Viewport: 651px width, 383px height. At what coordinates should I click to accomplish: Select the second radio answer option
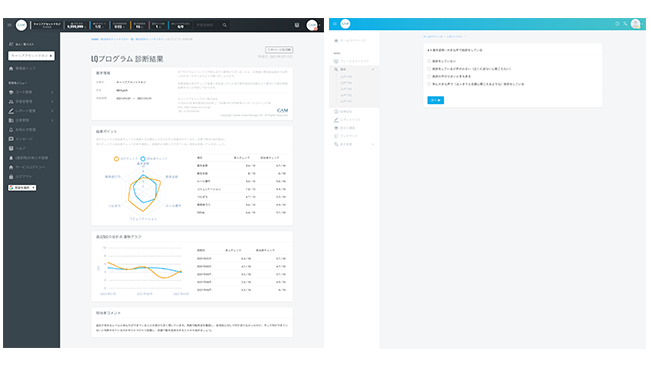(429, 69)
